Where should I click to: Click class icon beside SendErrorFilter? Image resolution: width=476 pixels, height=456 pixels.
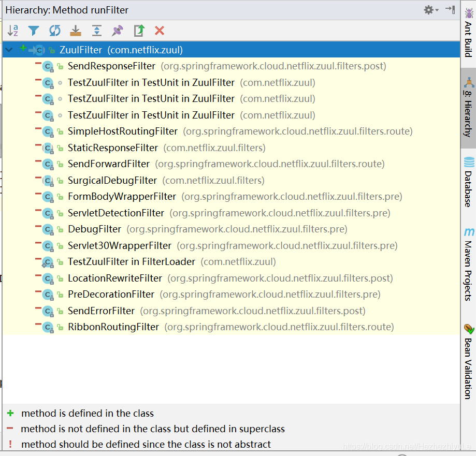tap(48, 311)
